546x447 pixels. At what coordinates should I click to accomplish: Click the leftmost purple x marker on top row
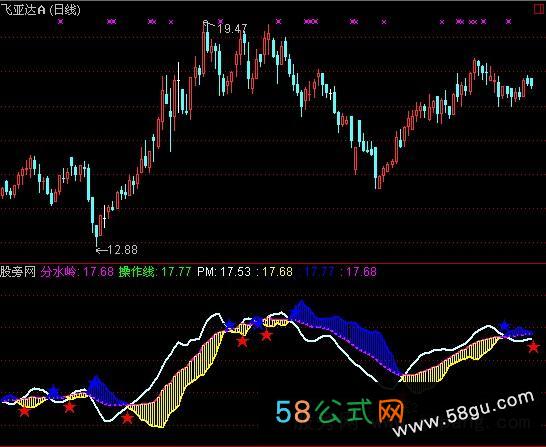click(x=61, y=22)
